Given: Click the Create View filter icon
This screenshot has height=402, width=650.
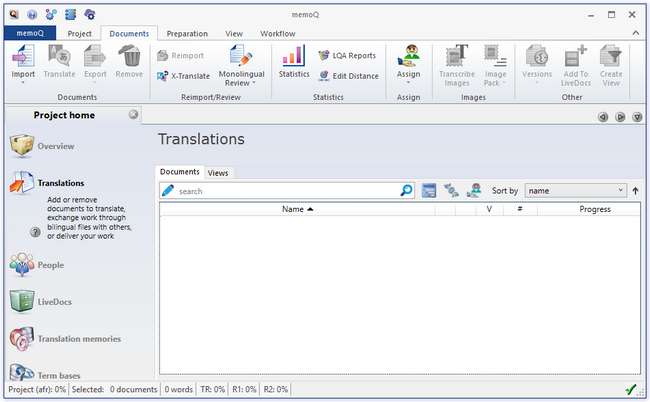Looking at the screenshot, I should pos(611,56).
